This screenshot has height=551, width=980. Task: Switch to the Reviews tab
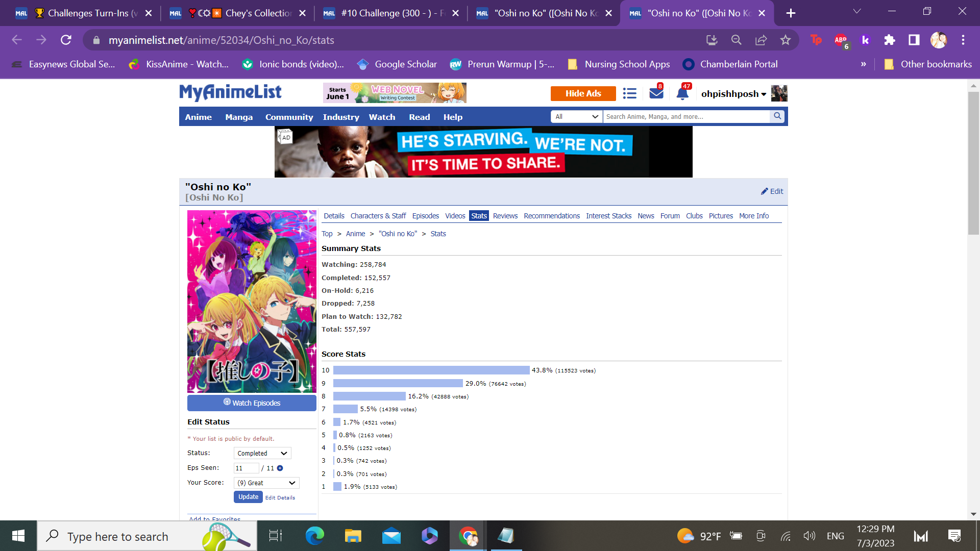tap(505, 216)
